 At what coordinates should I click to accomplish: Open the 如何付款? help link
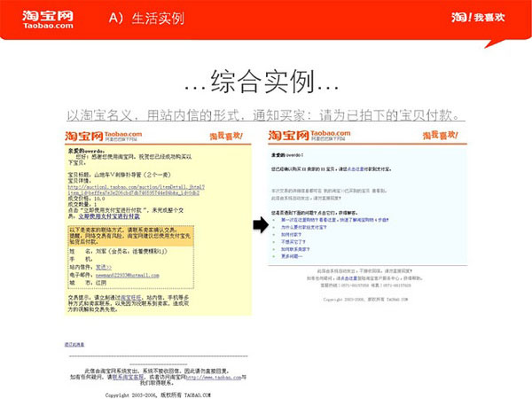point(291,235)
